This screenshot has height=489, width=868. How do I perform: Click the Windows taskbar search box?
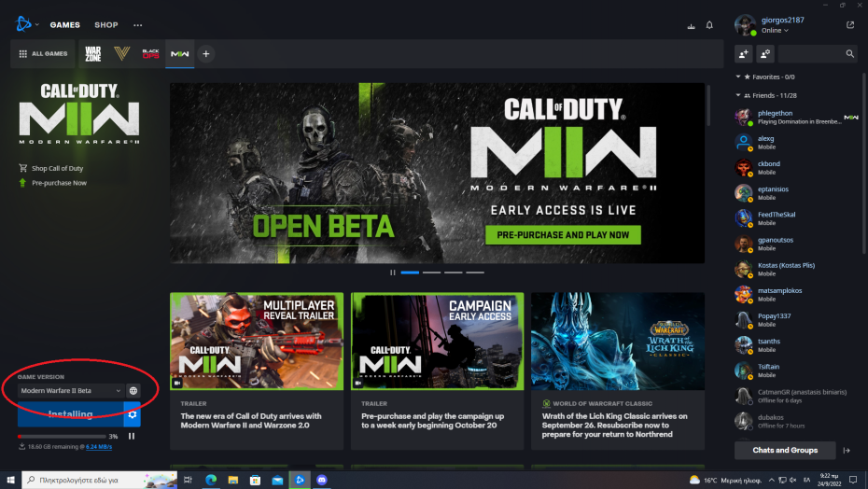point(100,481)
